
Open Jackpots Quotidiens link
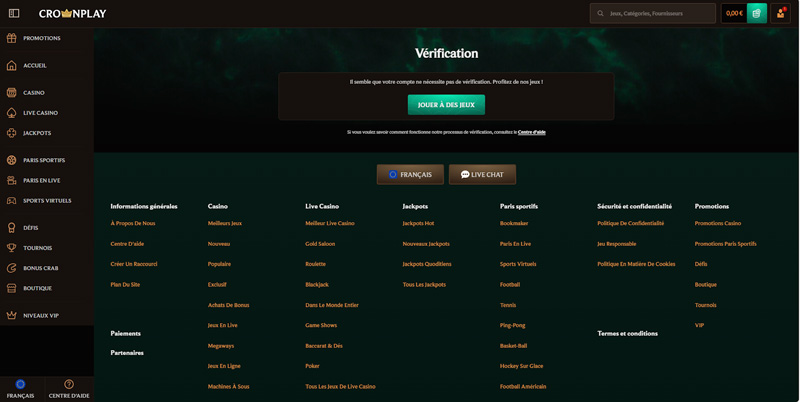pos(427,264)
